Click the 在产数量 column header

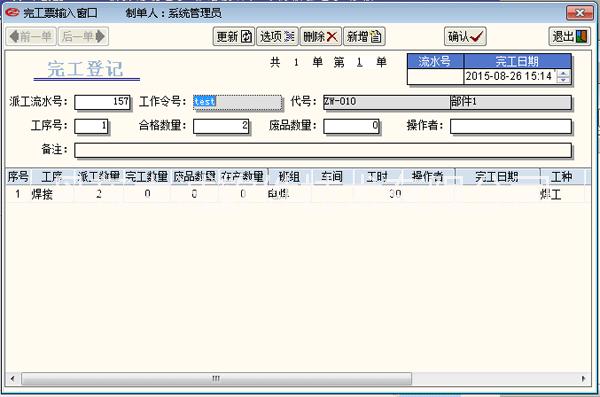[243, 176]
